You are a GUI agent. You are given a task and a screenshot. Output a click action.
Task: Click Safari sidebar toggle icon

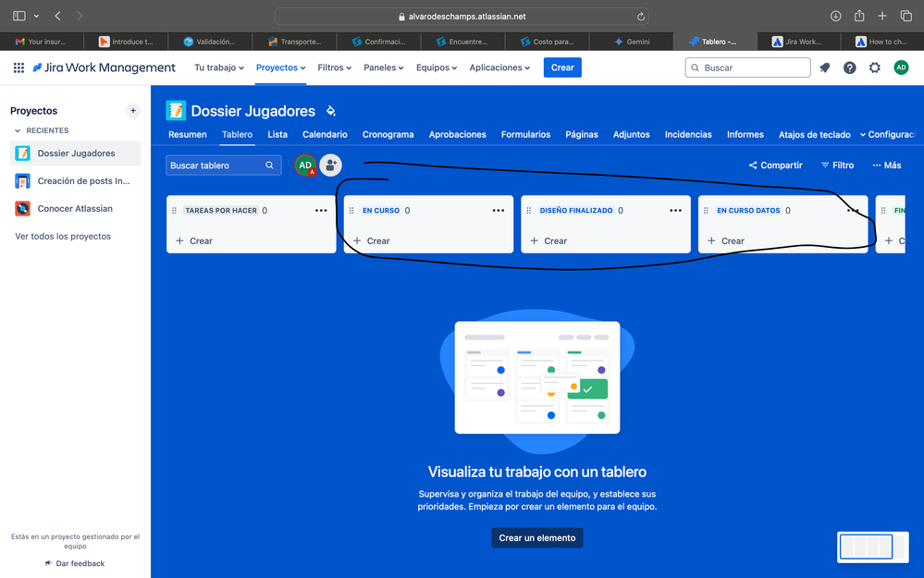pos(19,16)
